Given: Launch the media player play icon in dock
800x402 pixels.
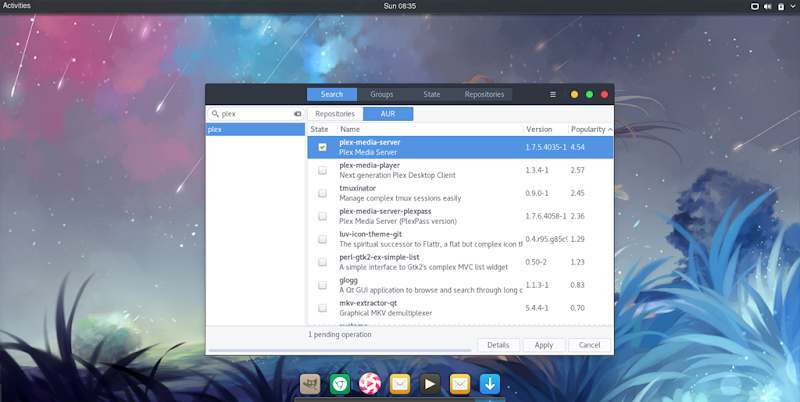Looking at the screenshot, I should coord(430,384).
